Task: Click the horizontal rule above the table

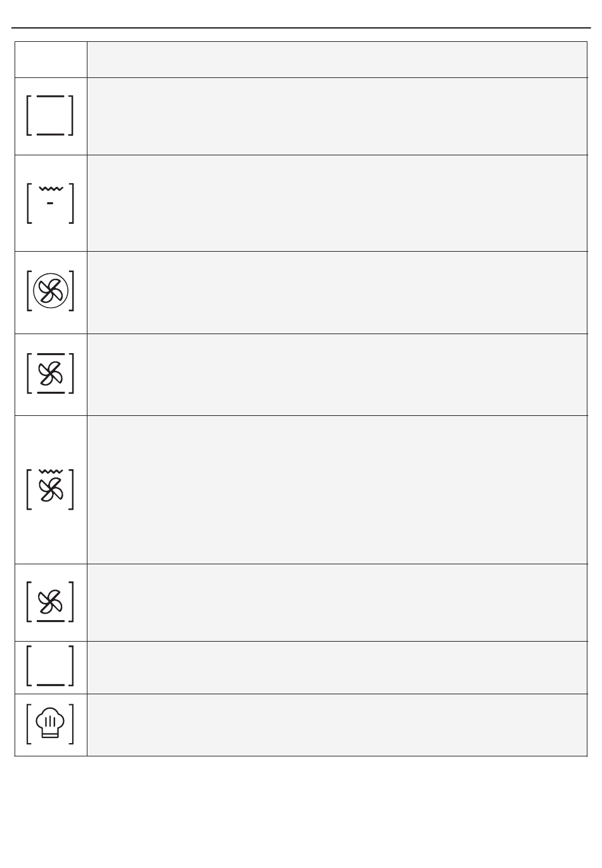Action: pyautogui.click(x=301, y=28)
